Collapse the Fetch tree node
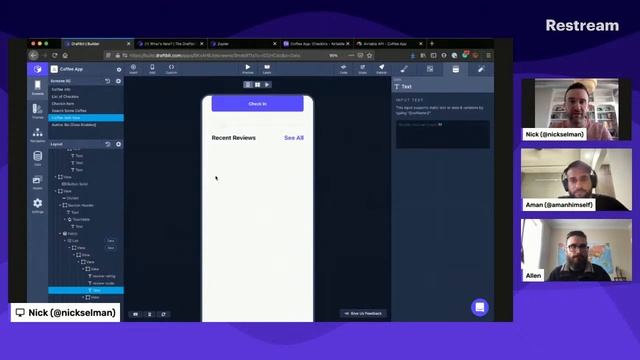640x360 pixels. coord(60,234)
